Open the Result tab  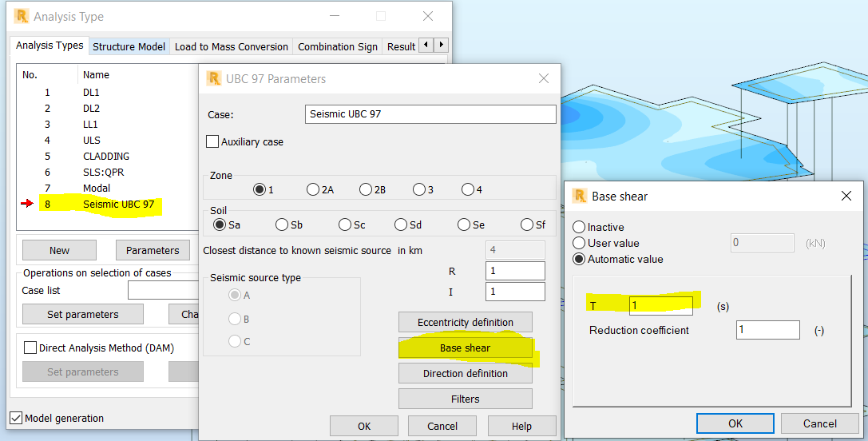click(401, 46)
